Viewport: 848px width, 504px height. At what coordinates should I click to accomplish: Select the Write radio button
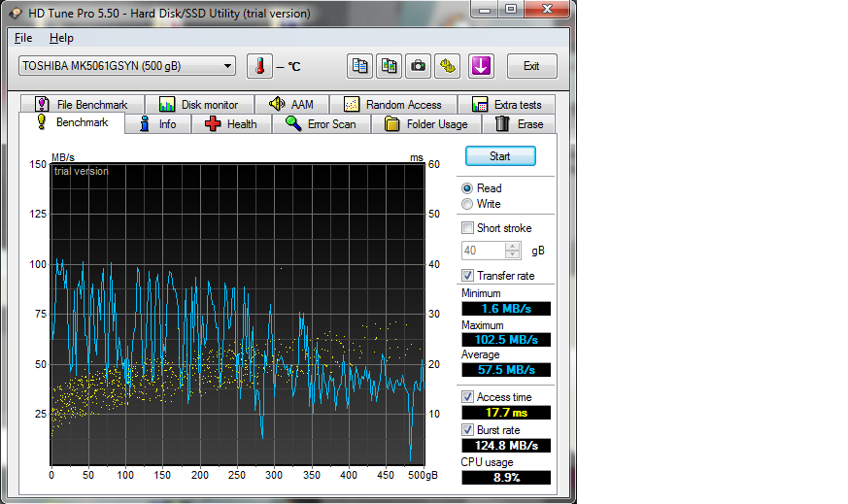[468, 204]
